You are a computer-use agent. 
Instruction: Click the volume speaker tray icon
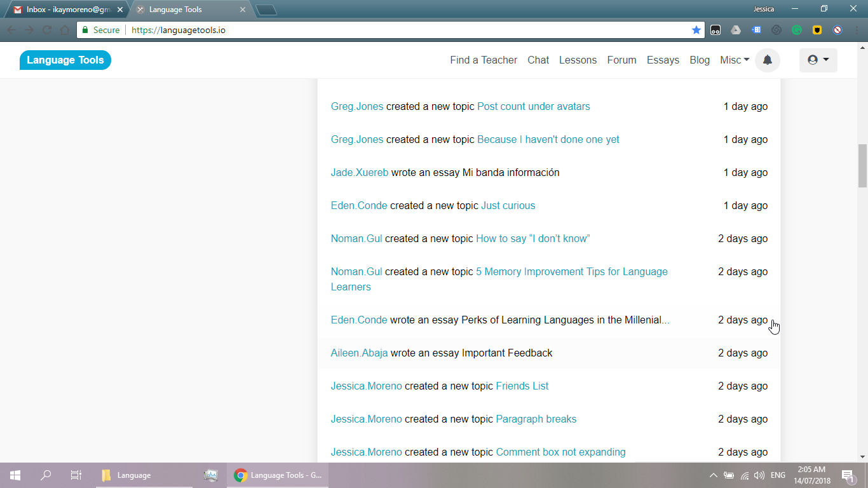(759, 475)
